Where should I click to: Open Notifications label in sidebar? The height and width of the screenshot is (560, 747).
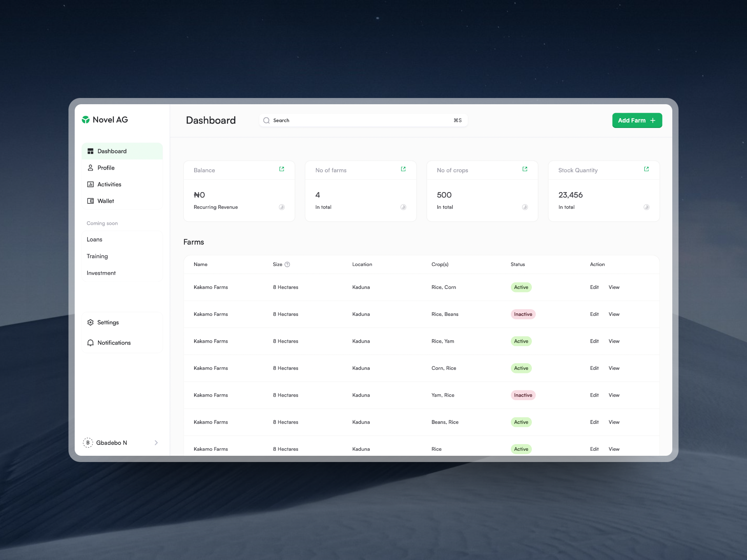click(x=114, y=343)
